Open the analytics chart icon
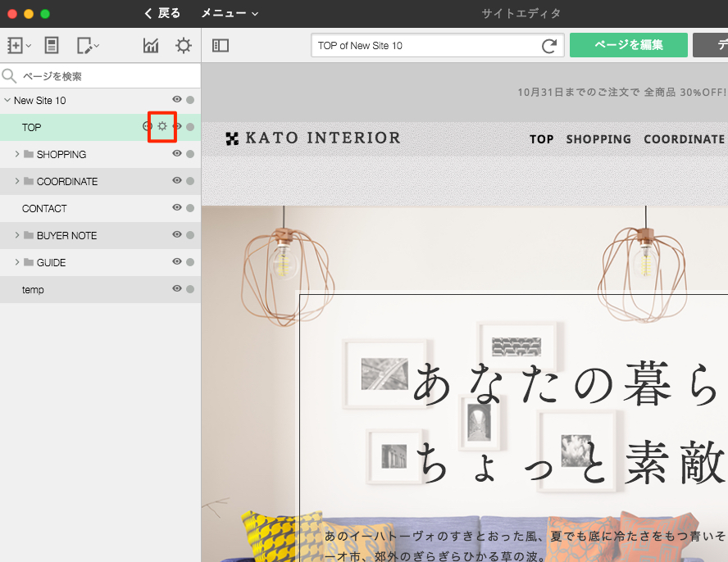 151,46
